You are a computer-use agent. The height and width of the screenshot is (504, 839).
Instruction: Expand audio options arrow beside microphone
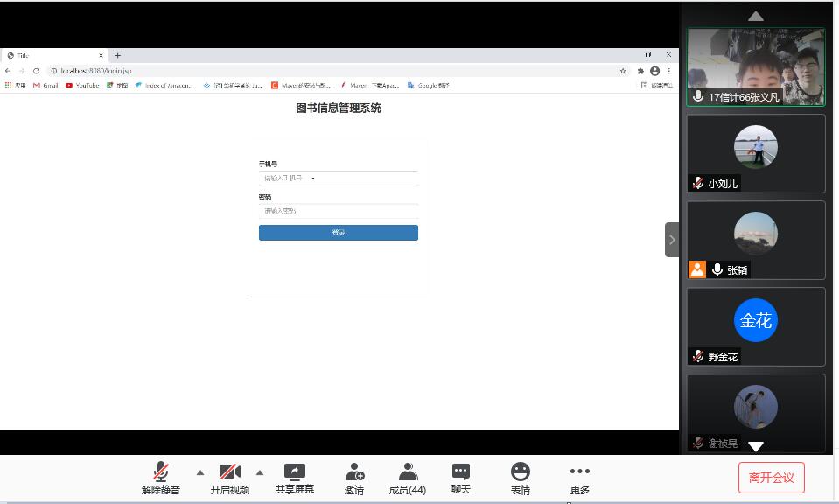click(x=200, y=472)
